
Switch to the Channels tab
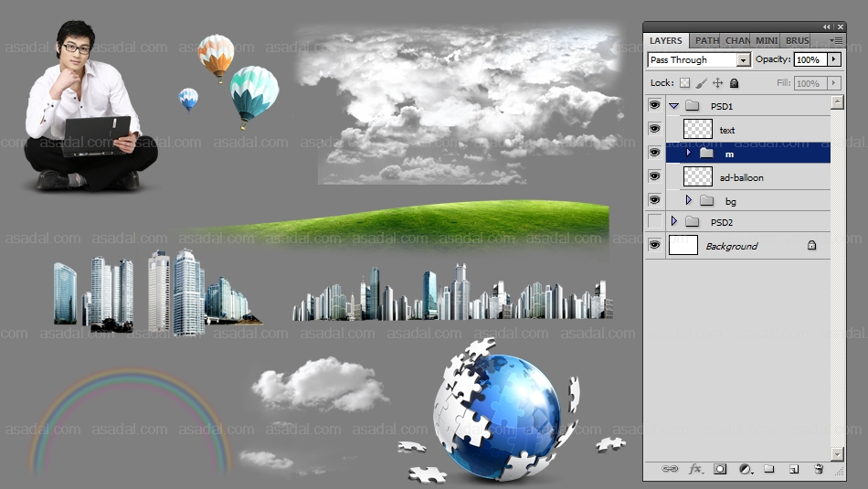tap(737, 40)
